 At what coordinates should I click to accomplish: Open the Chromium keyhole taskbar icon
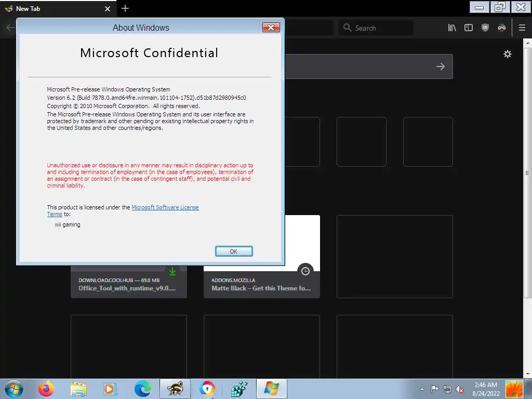[207, 389]
